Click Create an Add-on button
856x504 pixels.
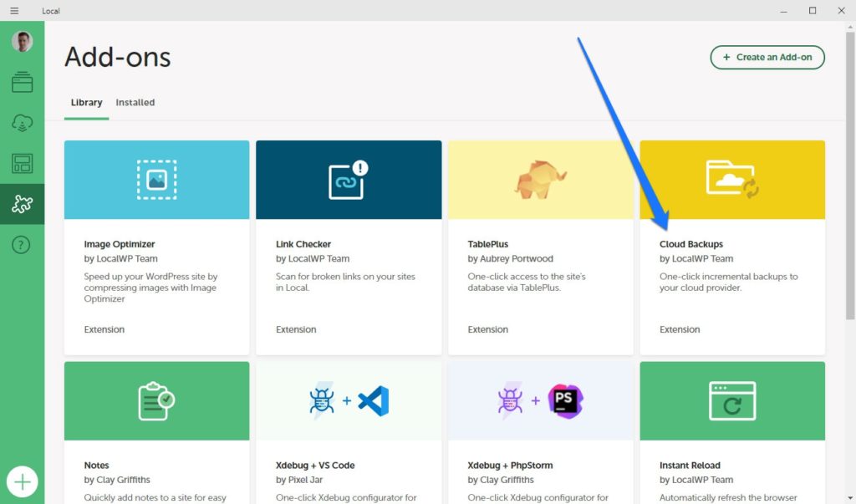point(767,58)
